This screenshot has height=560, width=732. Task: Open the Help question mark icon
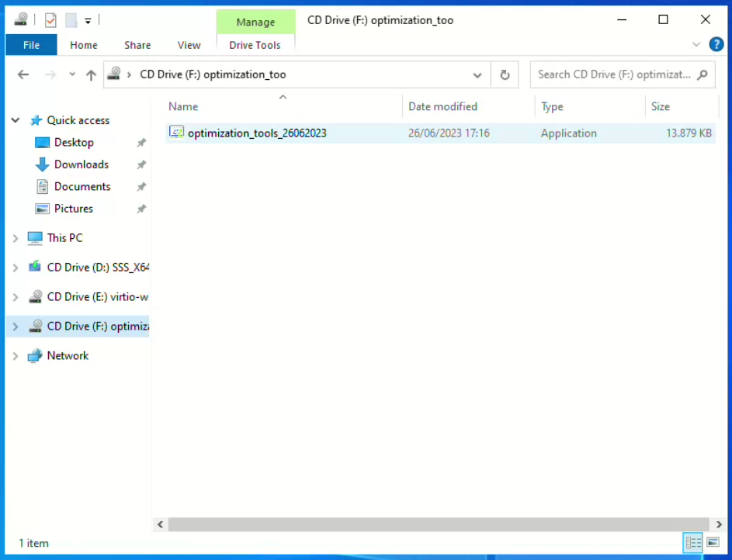(x=716, y=45)
